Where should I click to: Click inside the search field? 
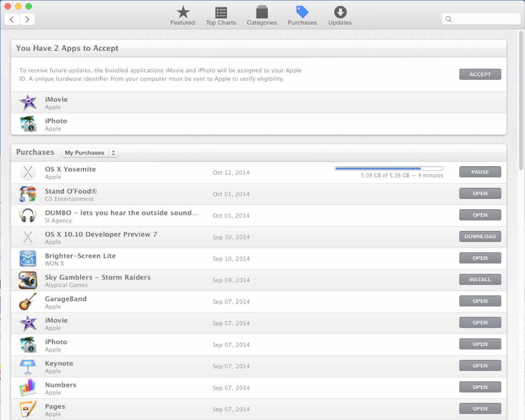point(481,19)
